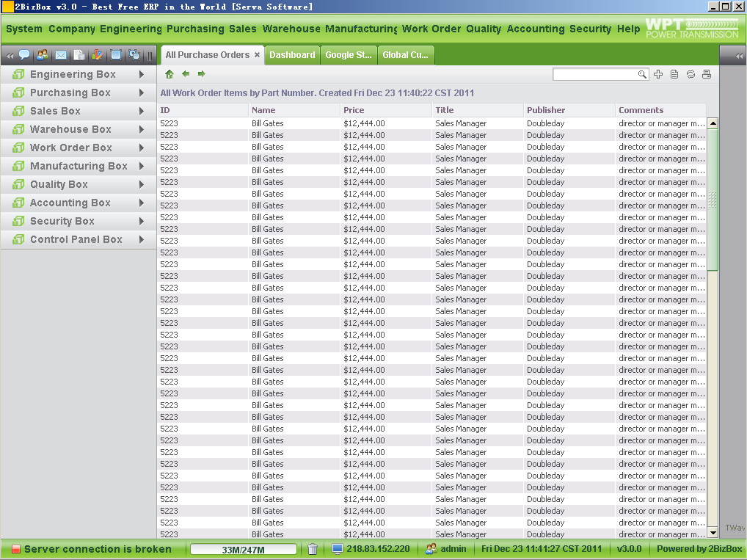The image size is (747, 560).
Task: Click the home icon below tabs
Action: 170,74
